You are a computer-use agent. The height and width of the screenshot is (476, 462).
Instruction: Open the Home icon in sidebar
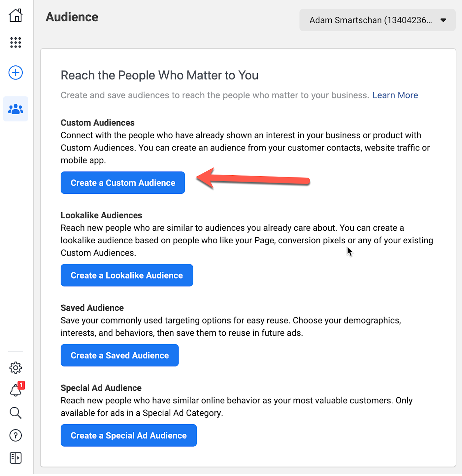[x=16, y=15]
